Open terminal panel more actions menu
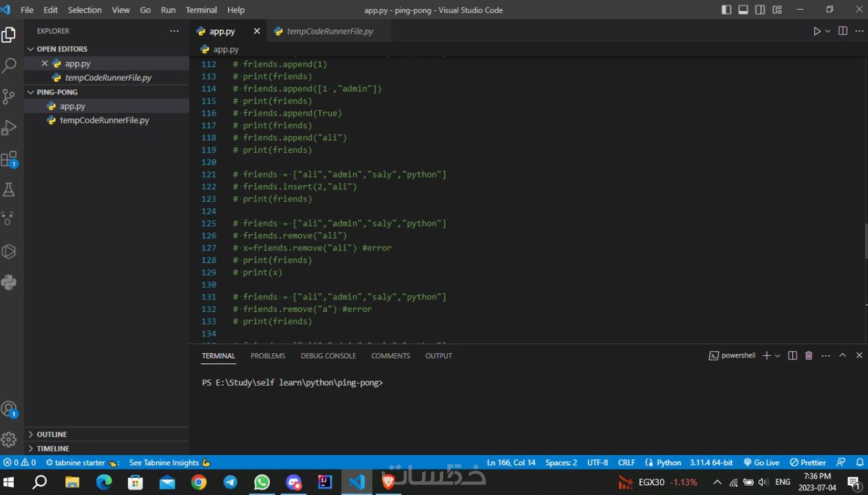Image resolution: width=868 pixels, height=495 pixels. (x=826, y=356)
